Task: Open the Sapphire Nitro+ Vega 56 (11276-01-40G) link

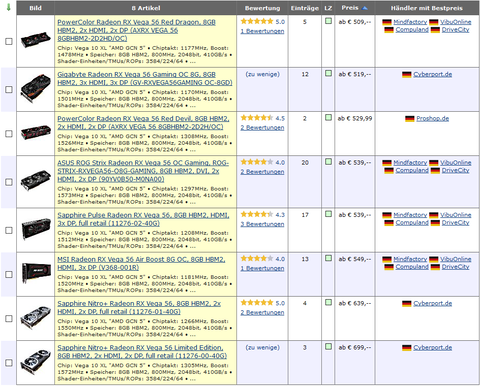Action: [139, 308]
